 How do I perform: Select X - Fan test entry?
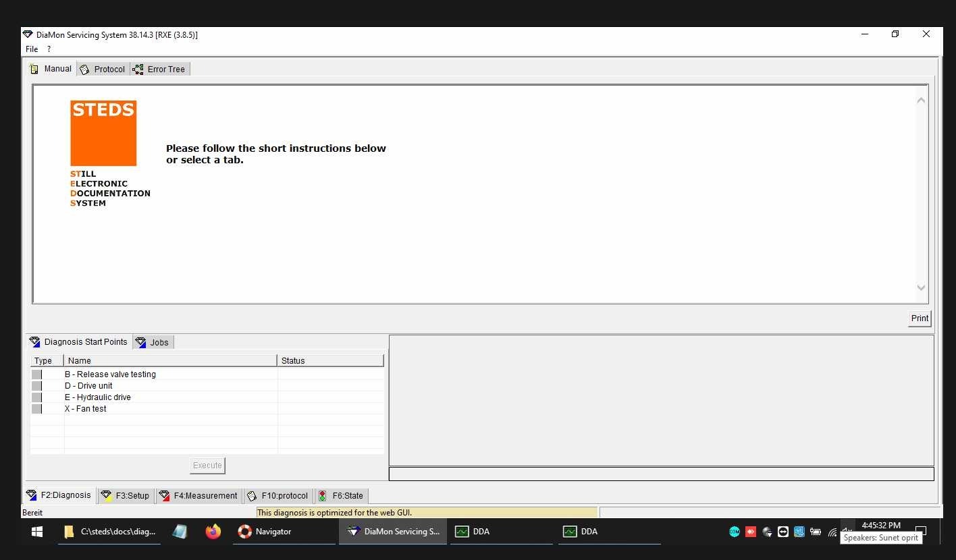tap(86, 409)
